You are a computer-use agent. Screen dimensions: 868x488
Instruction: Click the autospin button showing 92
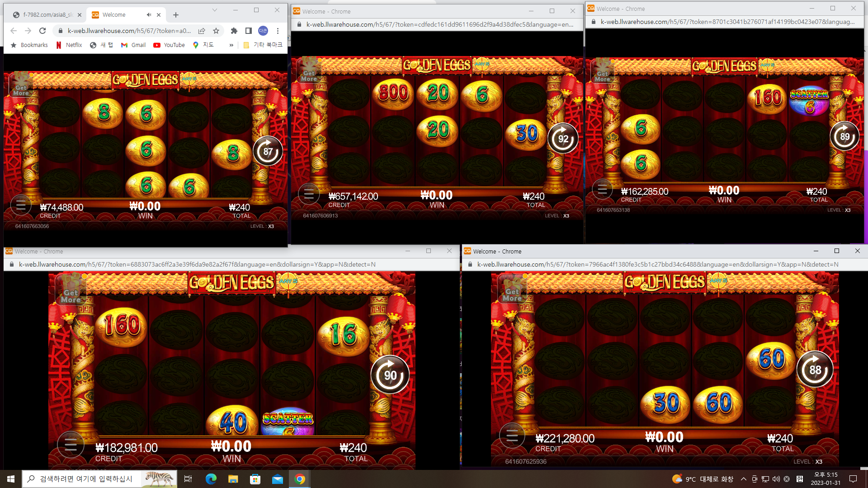[x=563, y=138]
